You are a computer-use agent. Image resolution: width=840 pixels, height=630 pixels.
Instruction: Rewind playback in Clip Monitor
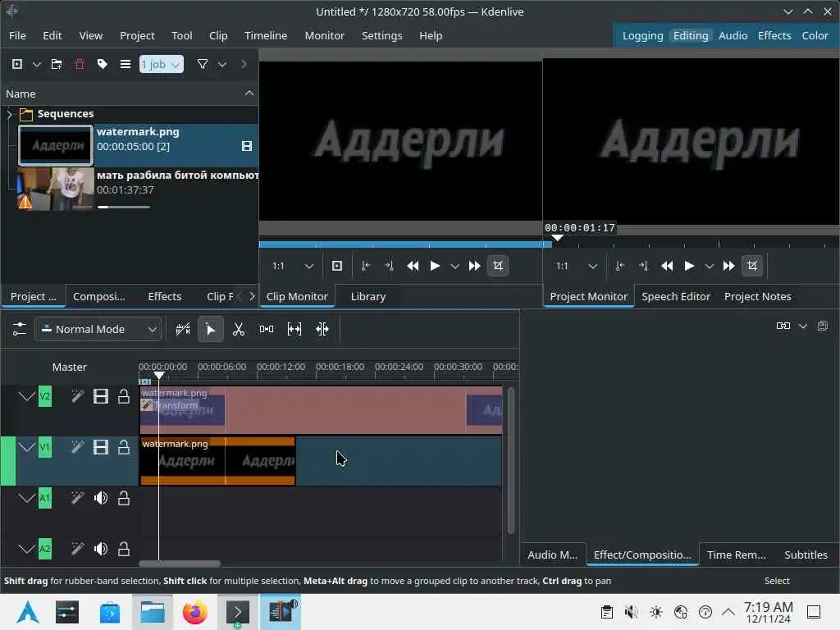413,266
